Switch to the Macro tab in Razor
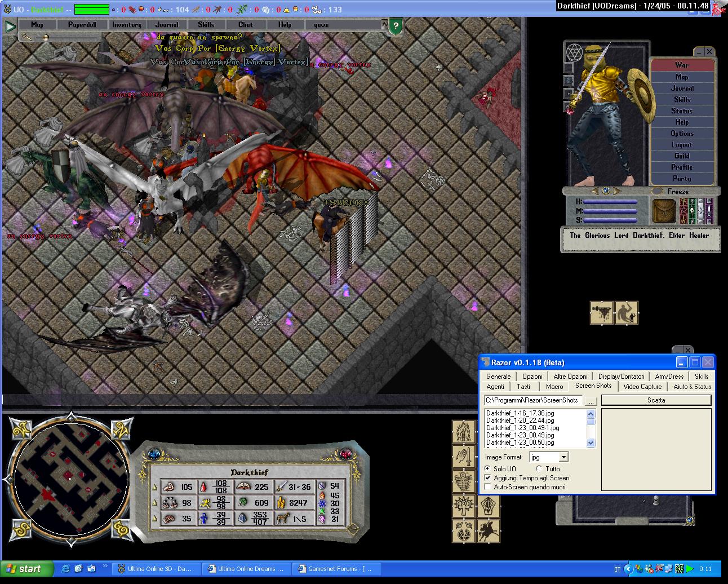 tap(554, 387)
